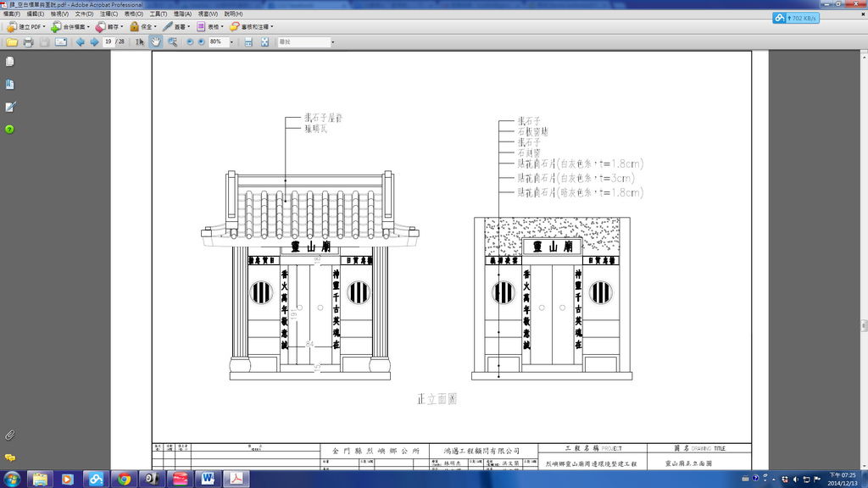Close the document with small X button
Image resolution: width=868 pixels, height=488 pixels.
pyautogui.click(x=863, y=14)
